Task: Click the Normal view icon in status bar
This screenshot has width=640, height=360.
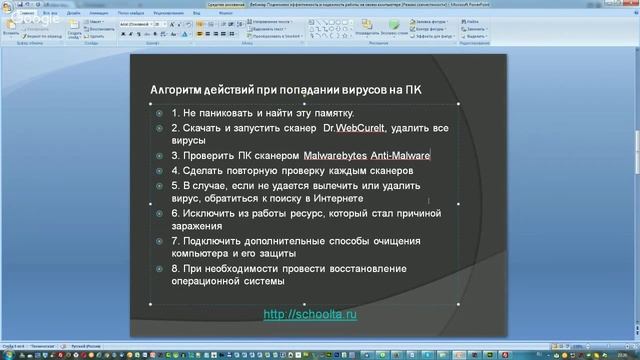Action: 554,347
